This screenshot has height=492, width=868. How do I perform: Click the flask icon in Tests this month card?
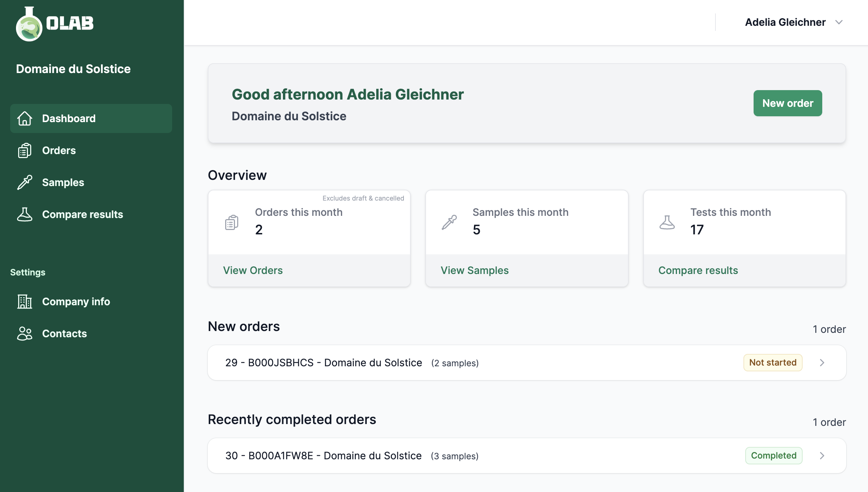(667, 222)
